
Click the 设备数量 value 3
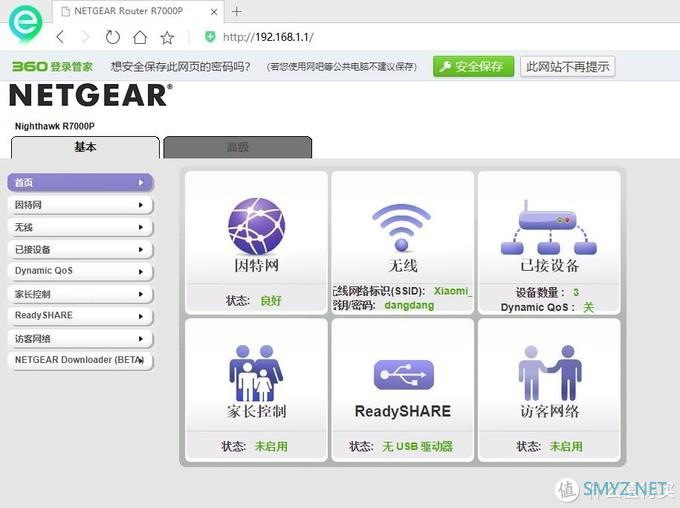pyautogui.click(x=575, y=292)
